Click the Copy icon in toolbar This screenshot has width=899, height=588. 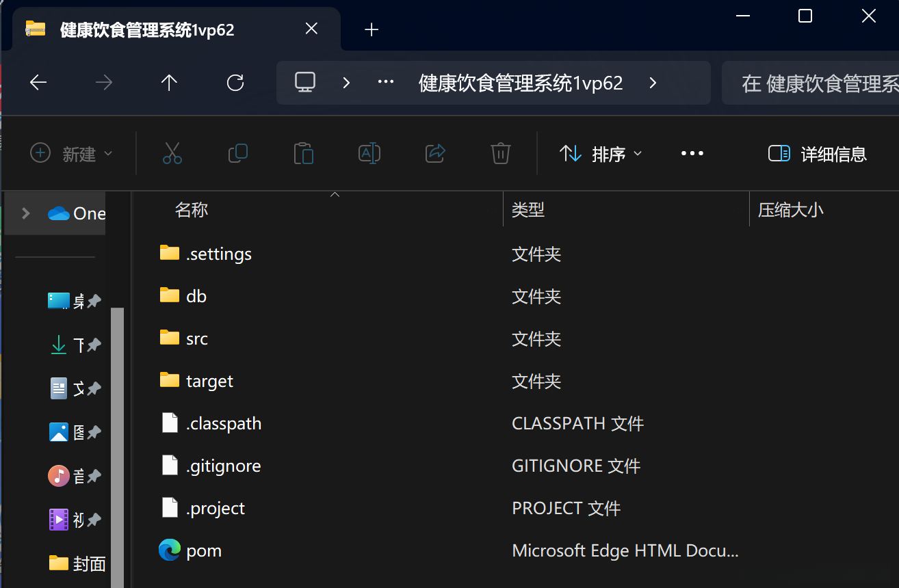point(237,153)
